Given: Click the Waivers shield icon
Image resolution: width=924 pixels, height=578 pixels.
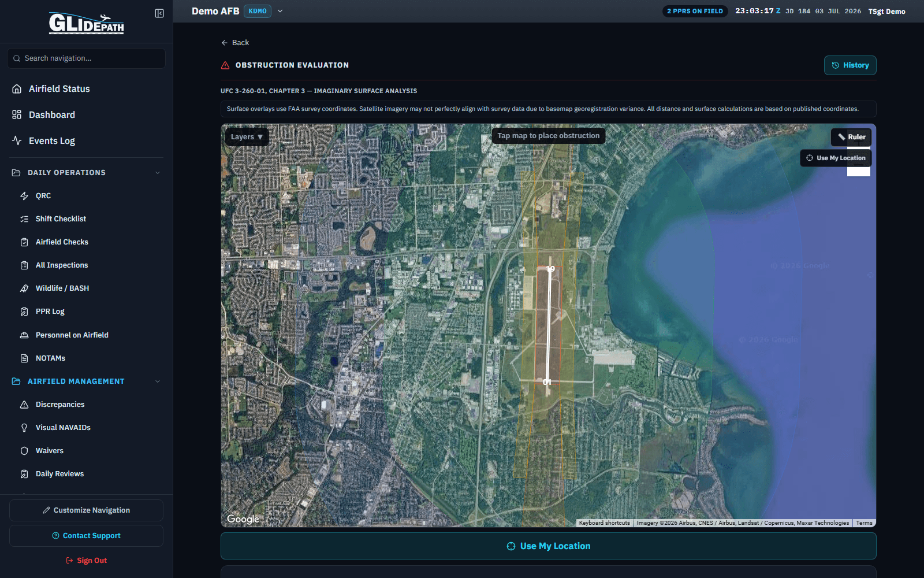Looking at the screenshot, I should [24, 451].
